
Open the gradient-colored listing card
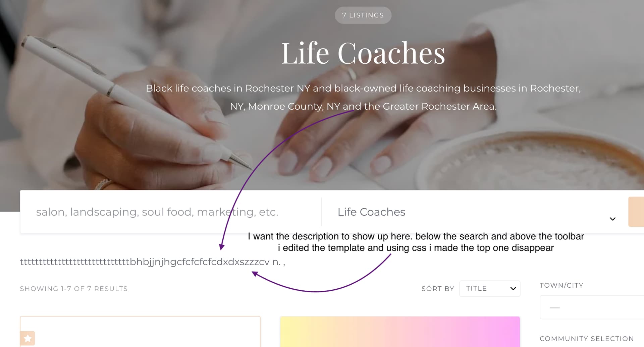coord(400,332)
